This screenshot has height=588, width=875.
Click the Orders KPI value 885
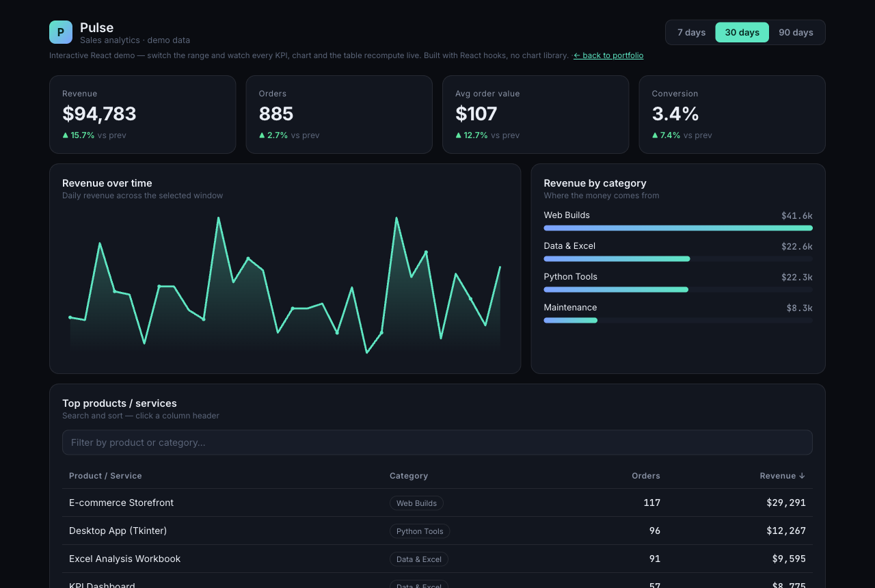pyautogui.click(x=276, y=113)
